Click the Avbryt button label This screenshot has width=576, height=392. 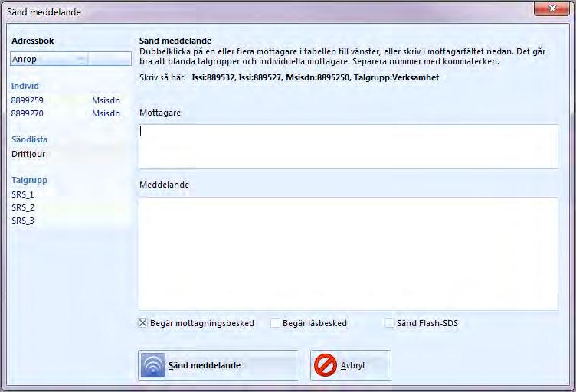click(x=352, y=365)
